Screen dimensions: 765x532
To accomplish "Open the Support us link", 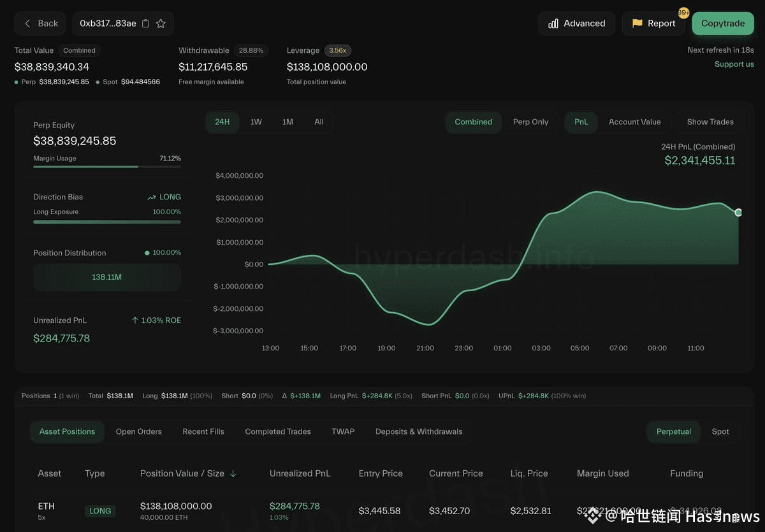I will (734, 64).
